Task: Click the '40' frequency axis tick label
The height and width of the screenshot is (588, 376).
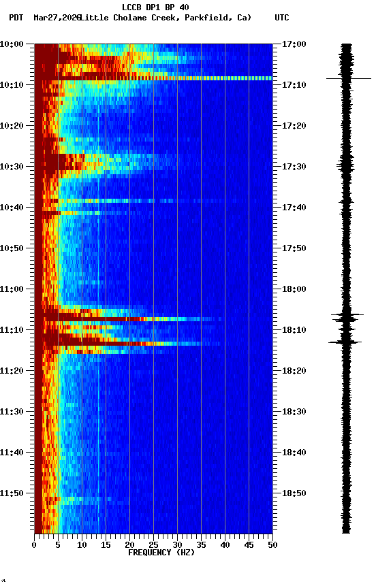Action: pyautogui.click(x=225, y=545)
